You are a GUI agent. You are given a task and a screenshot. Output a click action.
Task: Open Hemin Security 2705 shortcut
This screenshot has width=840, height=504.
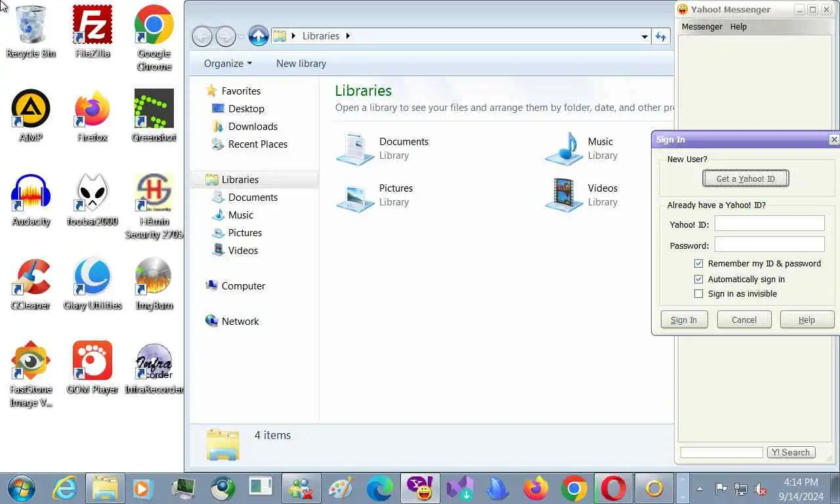point(154,206)
